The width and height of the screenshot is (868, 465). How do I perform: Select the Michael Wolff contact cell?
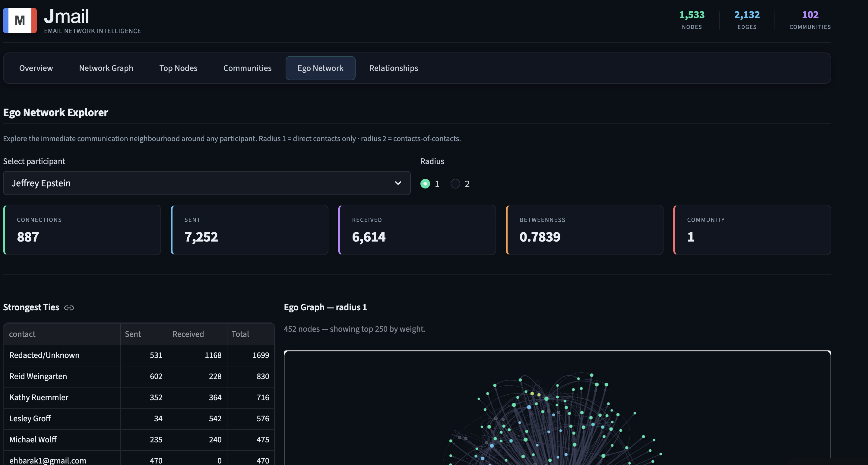pyautogui.click(x=62, y=440)
